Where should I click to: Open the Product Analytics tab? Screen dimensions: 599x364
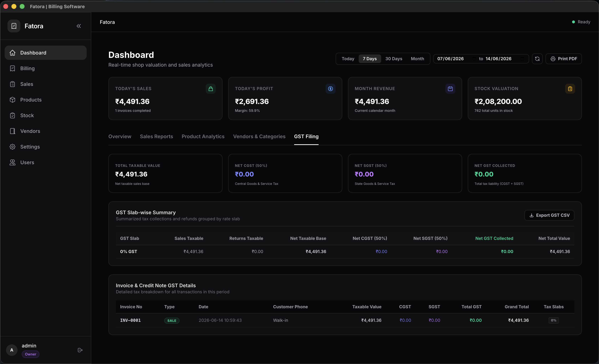(203, 136)
